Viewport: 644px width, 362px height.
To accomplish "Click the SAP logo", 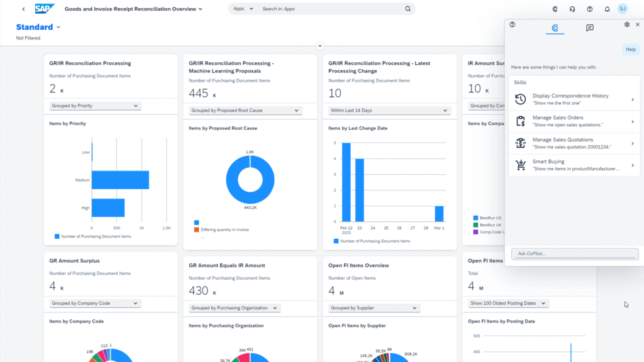I will pos(45,9).
